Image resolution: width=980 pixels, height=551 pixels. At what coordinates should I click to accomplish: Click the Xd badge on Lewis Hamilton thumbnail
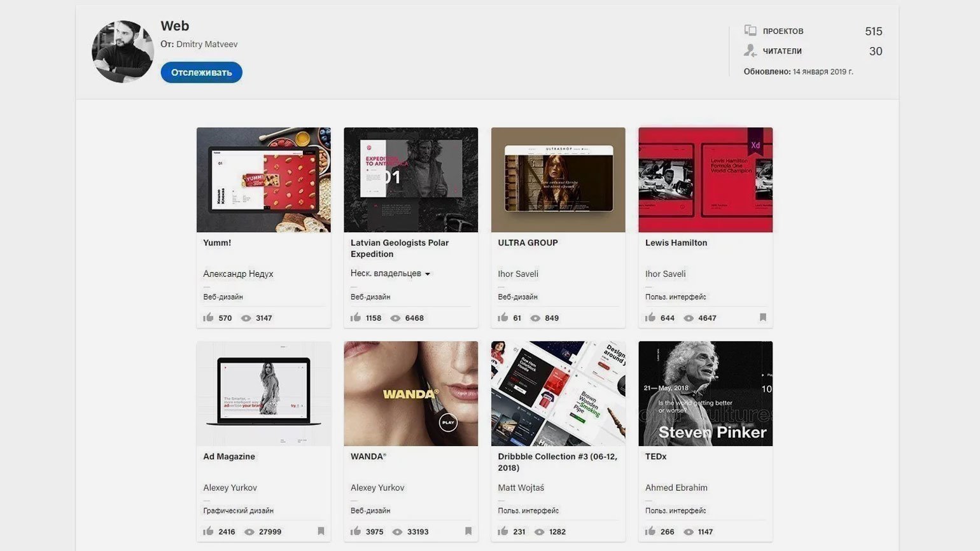(755, 143)
